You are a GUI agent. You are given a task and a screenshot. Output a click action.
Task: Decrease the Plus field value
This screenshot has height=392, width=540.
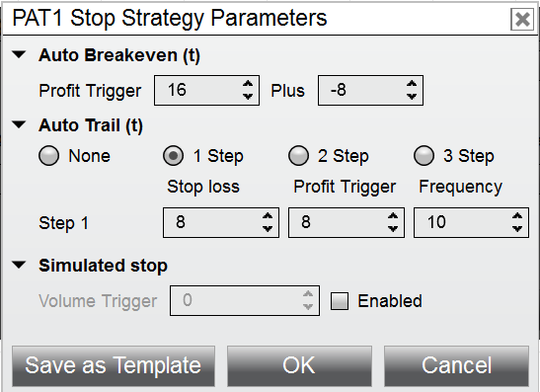pyautogui.click(x=412, y=96)
